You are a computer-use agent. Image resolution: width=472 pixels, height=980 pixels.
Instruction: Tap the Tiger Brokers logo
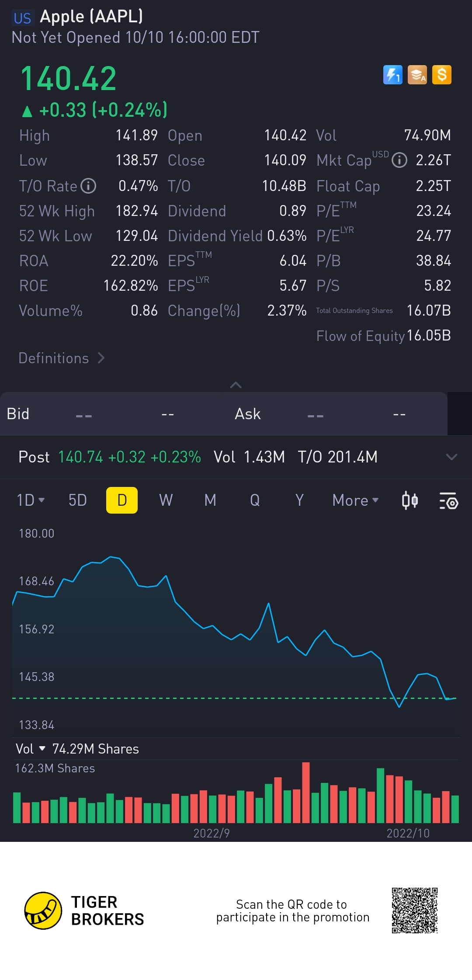coord(43,910)
